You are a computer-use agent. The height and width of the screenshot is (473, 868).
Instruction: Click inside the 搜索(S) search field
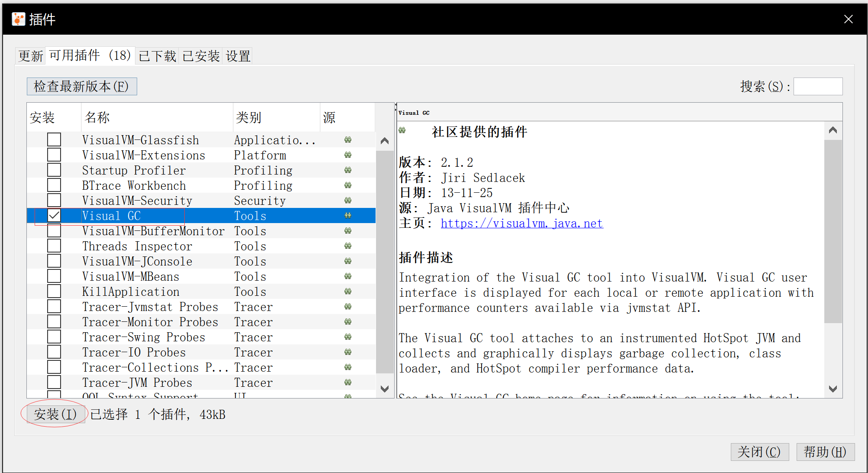[818, 86]
